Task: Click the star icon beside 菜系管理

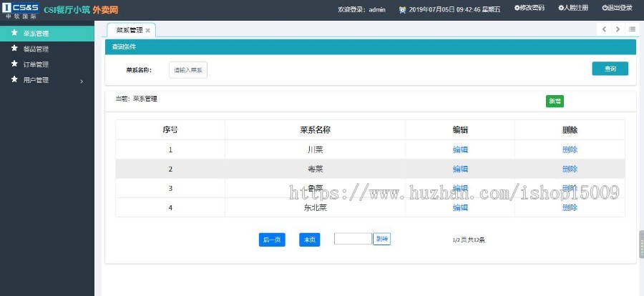Action: point(14,33)
